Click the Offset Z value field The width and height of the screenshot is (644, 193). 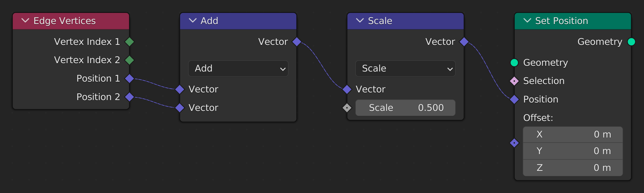572,168
